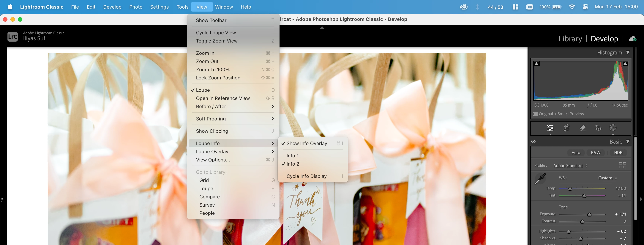This screenshot has height=245, width=644.
Task: Click the cloud sync status icon
Action: [632, 39]
